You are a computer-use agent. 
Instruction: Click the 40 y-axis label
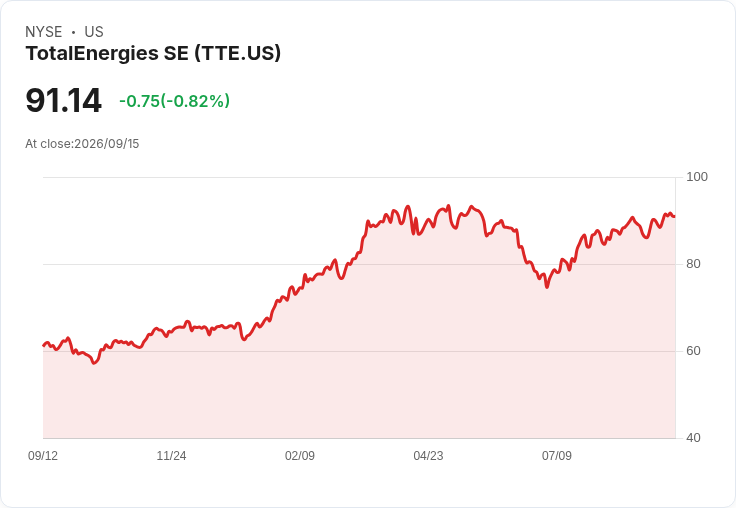693,438
